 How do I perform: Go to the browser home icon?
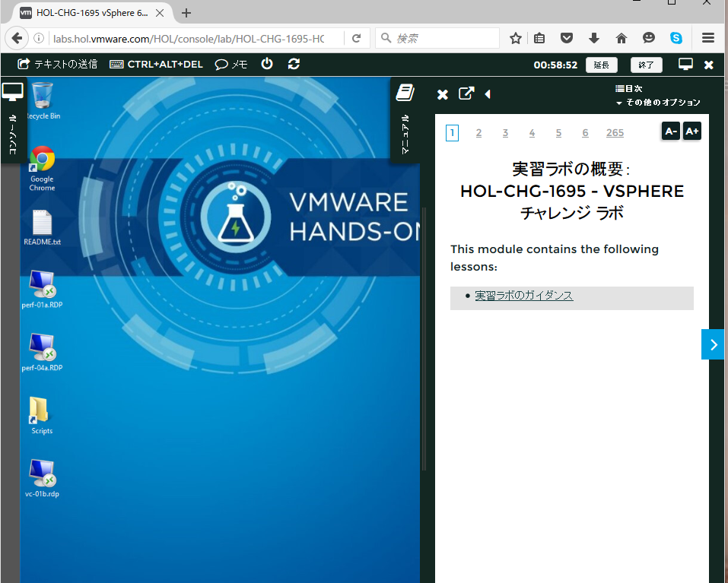coord(622,38)
